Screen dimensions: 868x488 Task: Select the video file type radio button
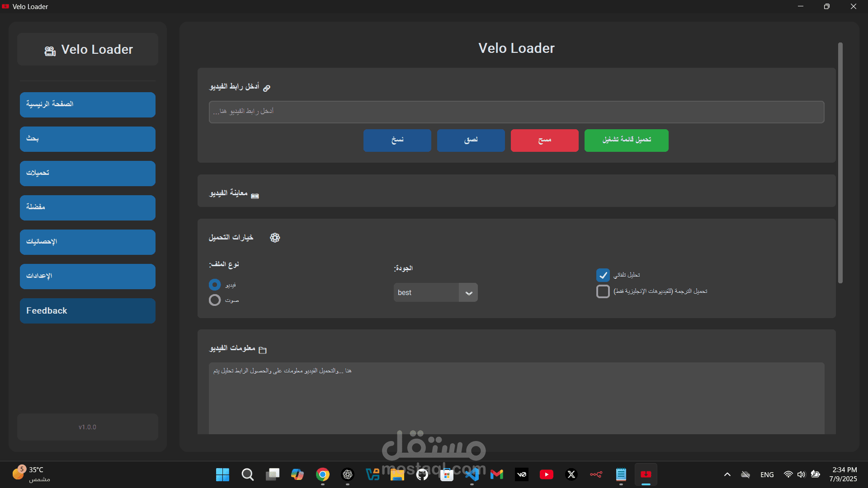click(x=215, y=285)
